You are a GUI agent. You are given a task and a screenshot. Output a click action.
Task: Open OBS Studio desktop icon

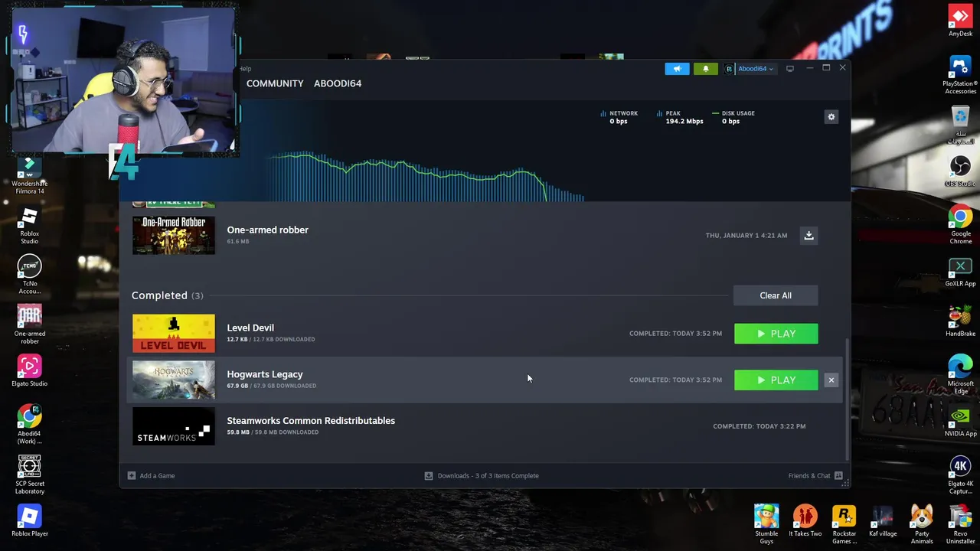pos(960,171)
